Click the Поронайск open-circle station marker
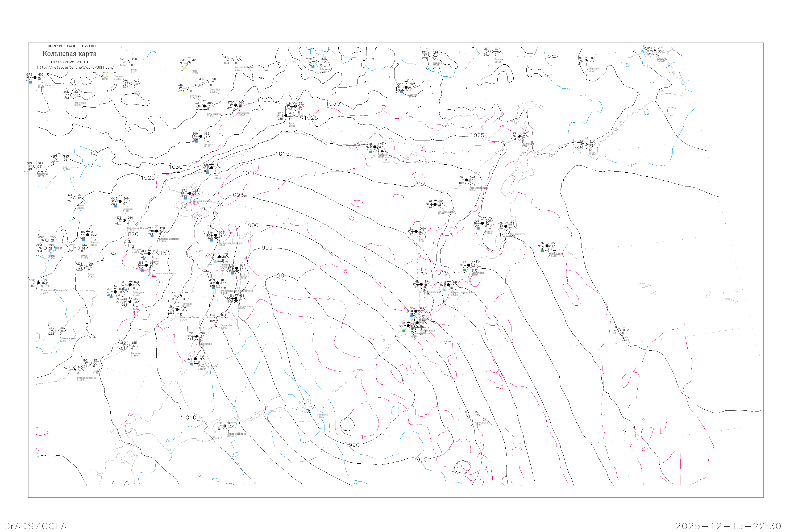This screenshot has height=532, width=798. pos(218,318)
